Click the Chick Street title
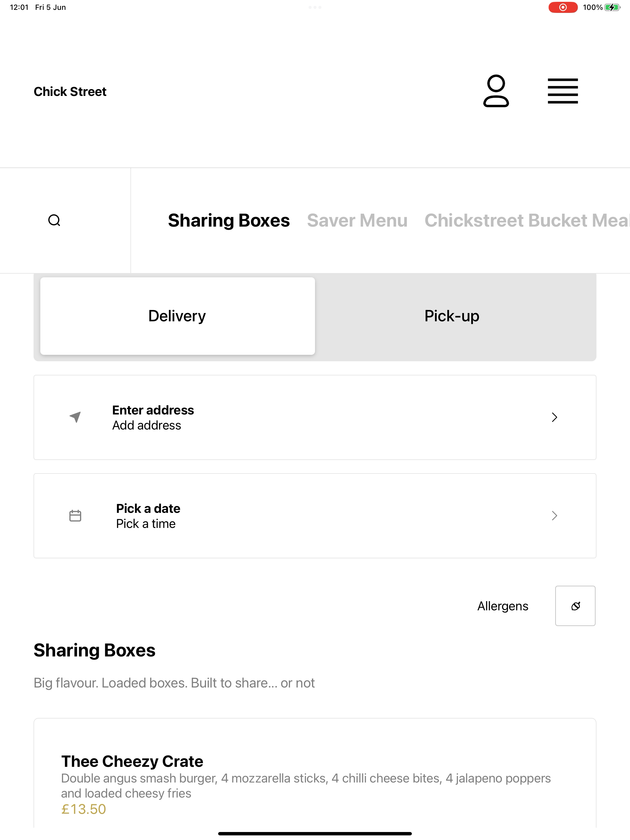This screenshot has height=840, width=630. click(x=70, y=92)
